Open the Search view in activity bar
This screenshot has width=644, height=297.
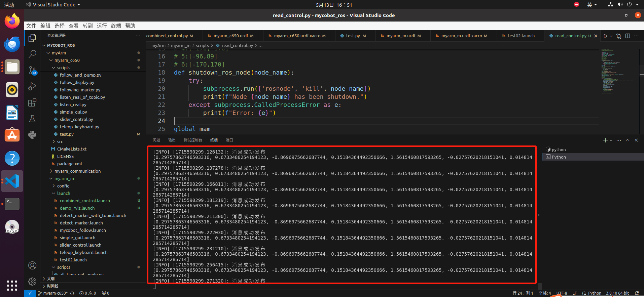click(32, 54)
